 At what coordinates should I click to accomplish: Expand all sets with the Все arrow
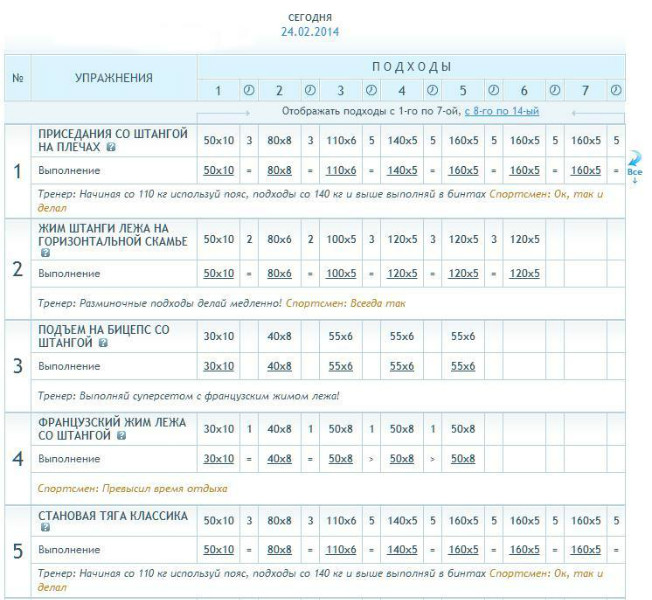634,166
